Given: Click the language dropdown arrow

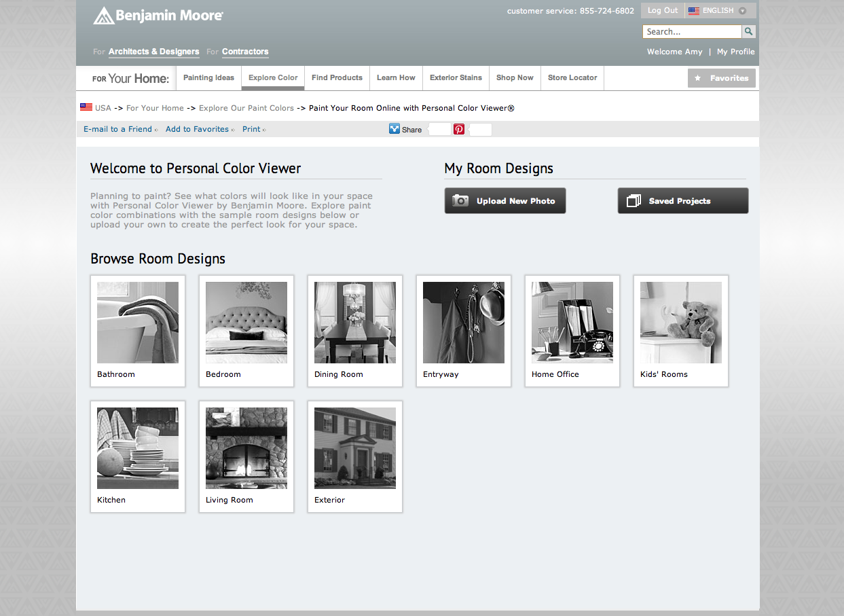Looking at the screenshot, I should [742, 11].
